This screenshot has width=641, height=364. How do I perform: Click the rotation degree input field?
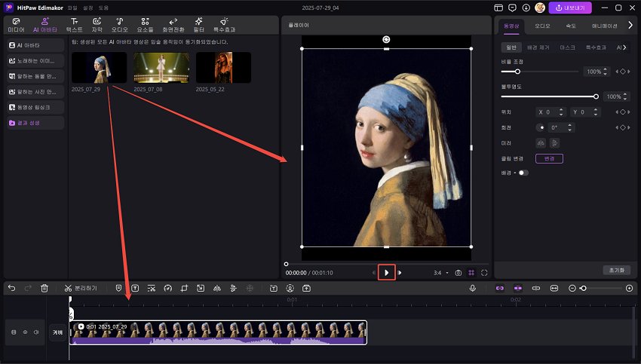tap(561, 127)
